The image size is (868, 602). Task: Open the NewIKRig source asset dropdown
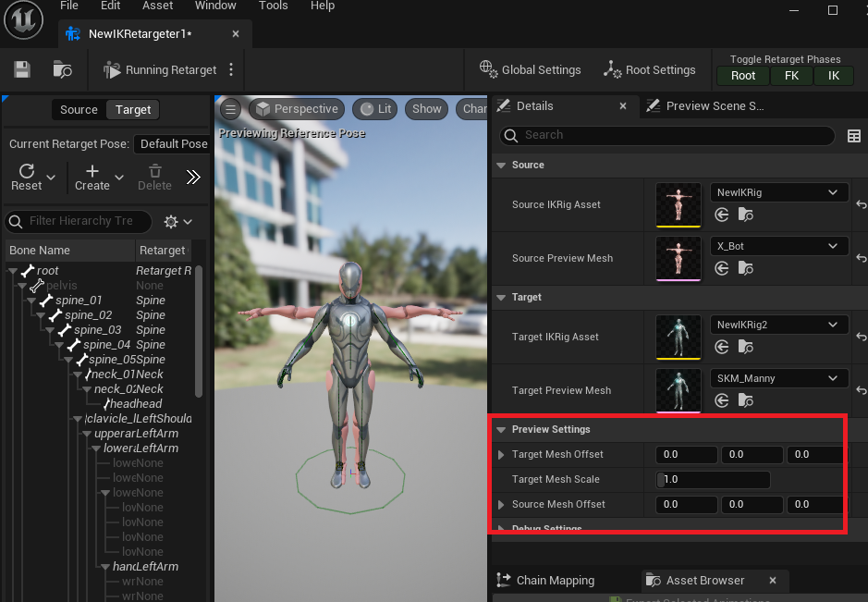(x=779, y=192)
